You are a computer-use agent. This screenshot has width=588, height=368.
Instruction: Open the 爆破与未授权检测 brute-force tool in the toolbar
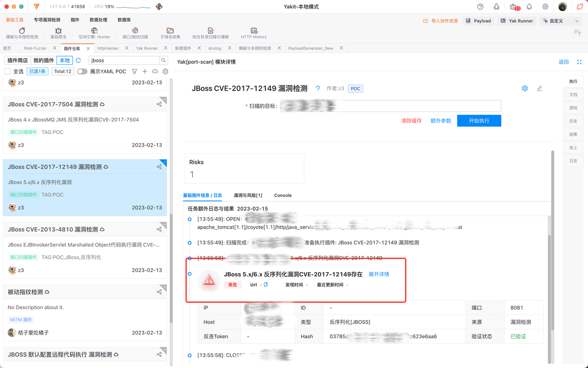[x=22, y=34]
